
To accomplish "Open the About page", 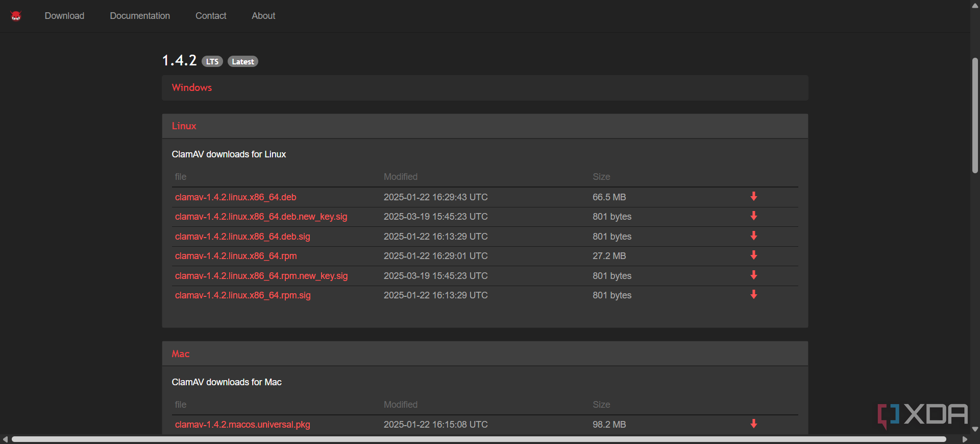I will pyautogui.click(x=263, y=16).
